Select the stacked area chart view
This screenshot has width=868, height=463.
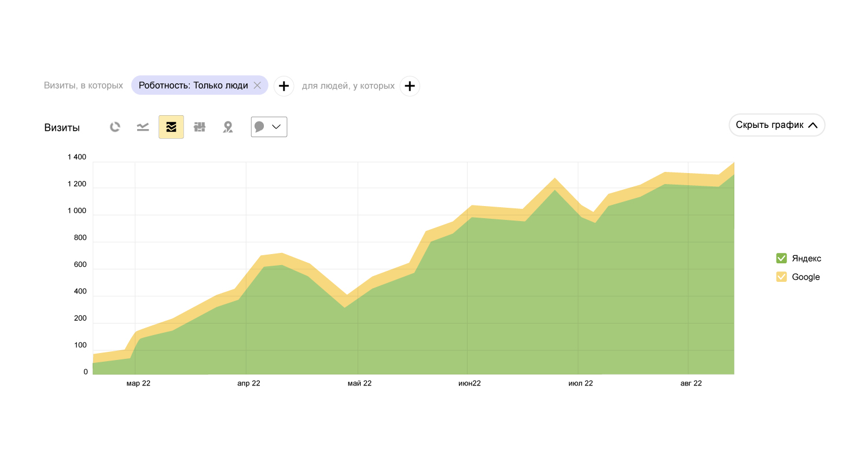pyautogui.click(x=171, y=127)
